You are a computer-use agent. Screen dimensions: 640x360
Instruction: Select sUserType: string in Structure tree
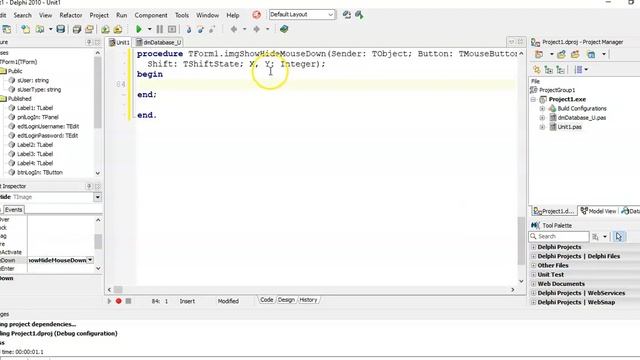click(x=39, y=89)
